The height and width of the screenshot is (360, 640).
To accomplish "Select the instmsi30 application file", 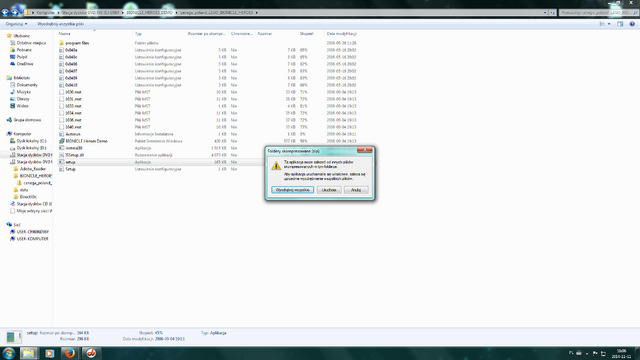I will click(x=73, y=148).
